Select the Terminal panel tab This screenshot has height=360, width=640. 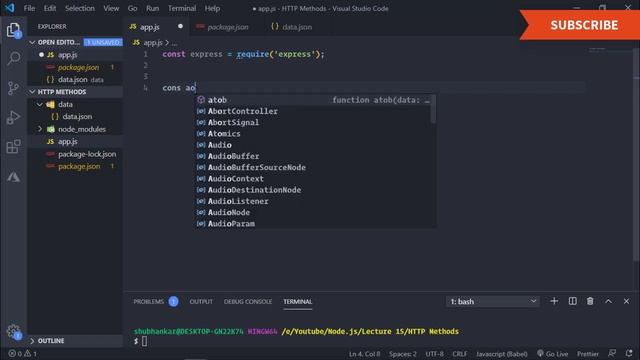pos(298,302)
